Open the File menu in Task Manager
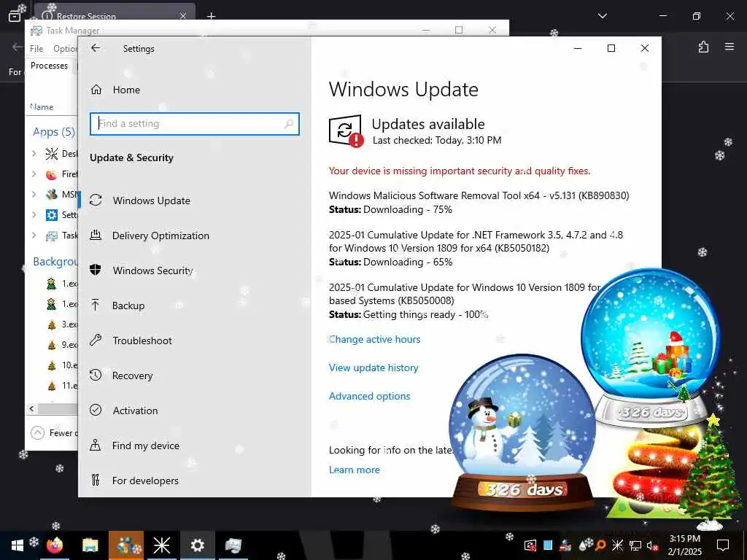Image resolution: width=747 pixels, height=560 pixels. point(36,49)
